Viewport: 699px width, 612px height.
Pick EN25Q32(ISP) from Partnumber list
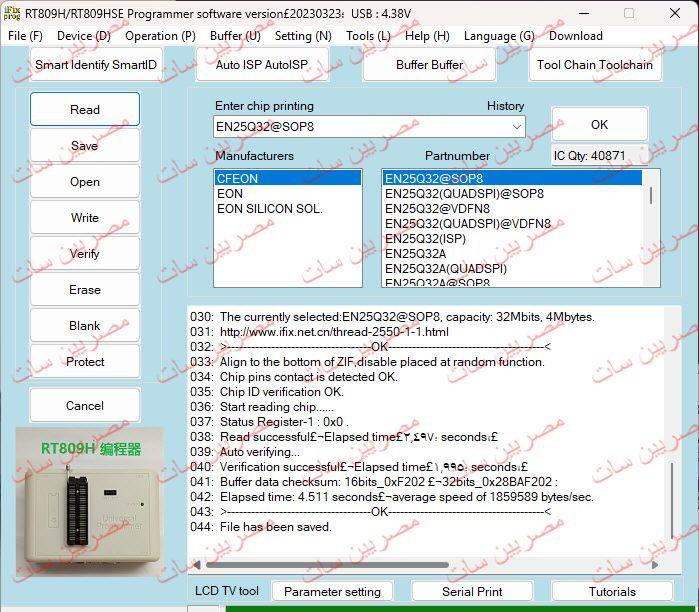pos(427,239)
